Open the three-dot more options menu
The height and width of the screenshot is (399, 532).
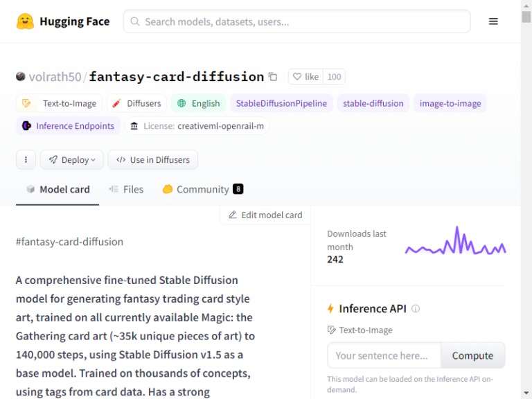[26, 159]
